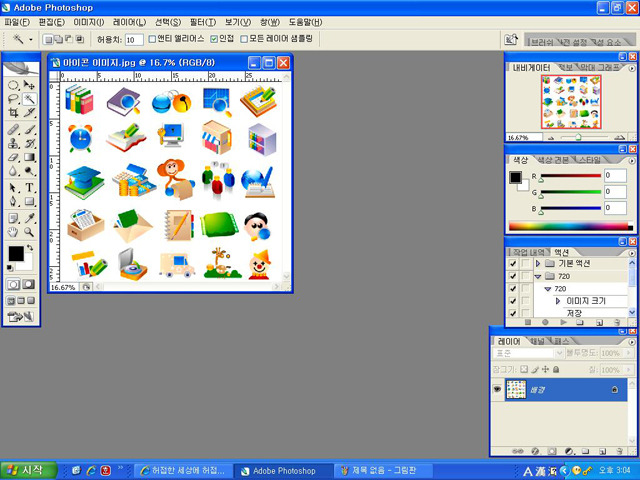Viewport: 640px width, 480px height.
Task: Toggle checkmark for 저장 action step
Action: coord(513,313)
